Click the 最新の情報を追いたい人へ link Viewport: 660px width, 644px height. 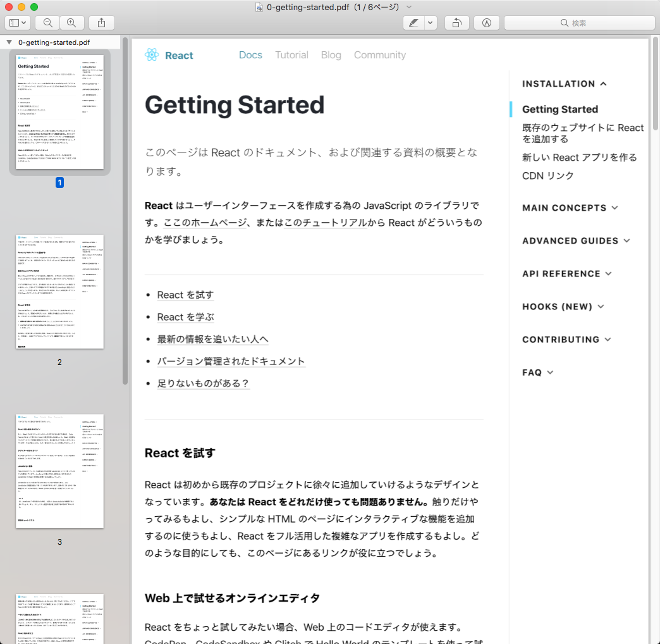pos(212,339)
